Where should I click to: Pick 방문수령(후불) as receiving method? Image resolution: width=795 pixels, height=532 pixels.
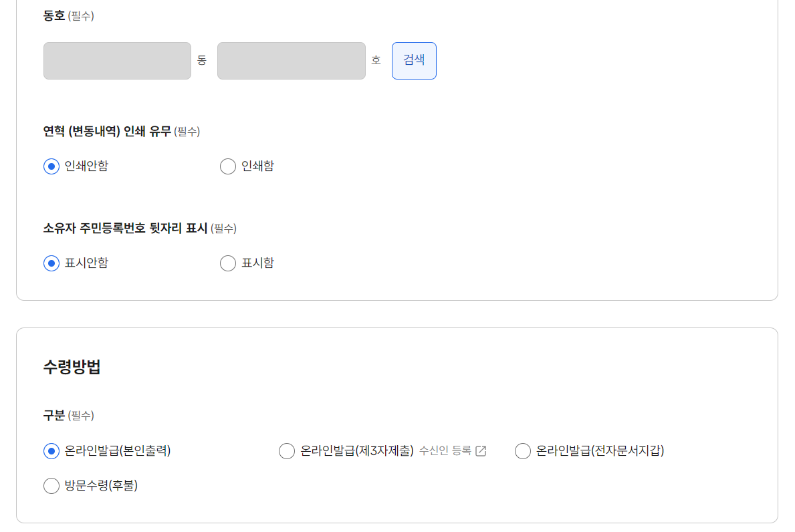click(51, 485)
